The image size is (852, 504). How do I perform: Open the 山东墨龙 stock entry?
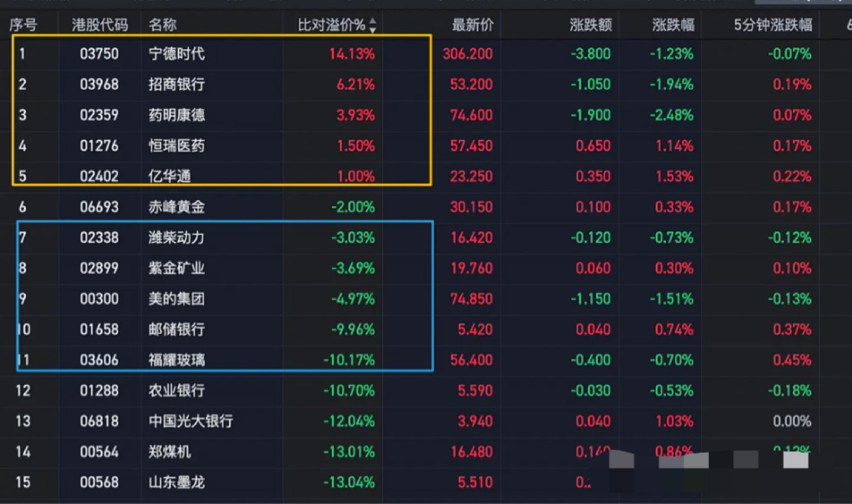177,482
